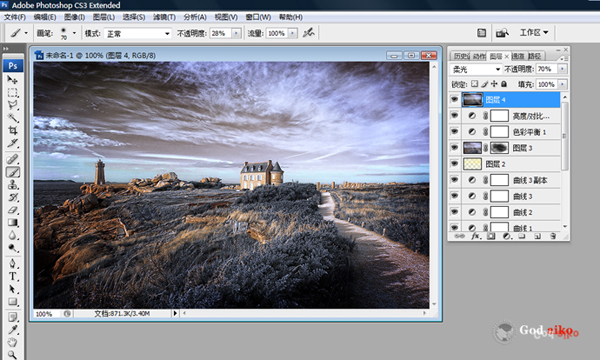This screenshot has width=600, height=360.
Task: Select the Clone Stamp tool
Action: coord(13,185)
